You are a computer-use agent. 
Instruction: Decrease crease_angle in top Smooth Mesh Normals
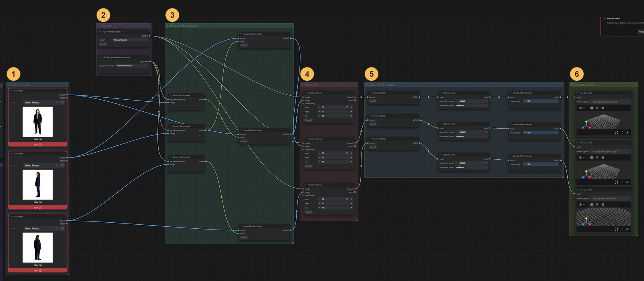(525, 101)
